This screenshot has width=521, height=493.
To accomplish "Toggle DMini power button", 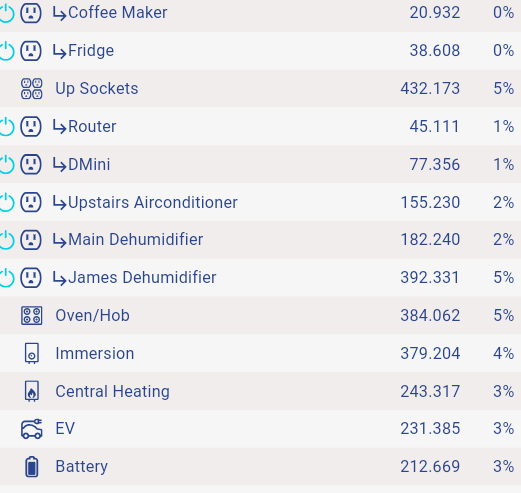I will (x=7, y=164).
